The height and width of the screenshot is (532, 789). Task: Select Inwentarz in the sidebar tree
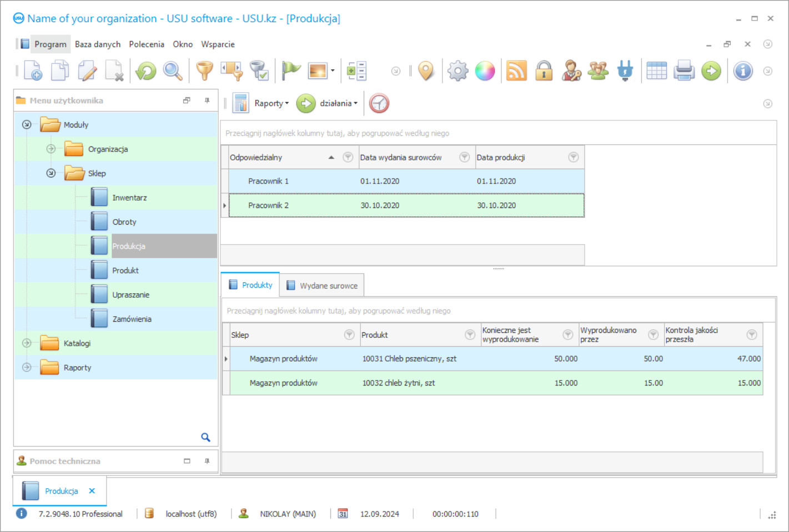[x=129, y=197]
